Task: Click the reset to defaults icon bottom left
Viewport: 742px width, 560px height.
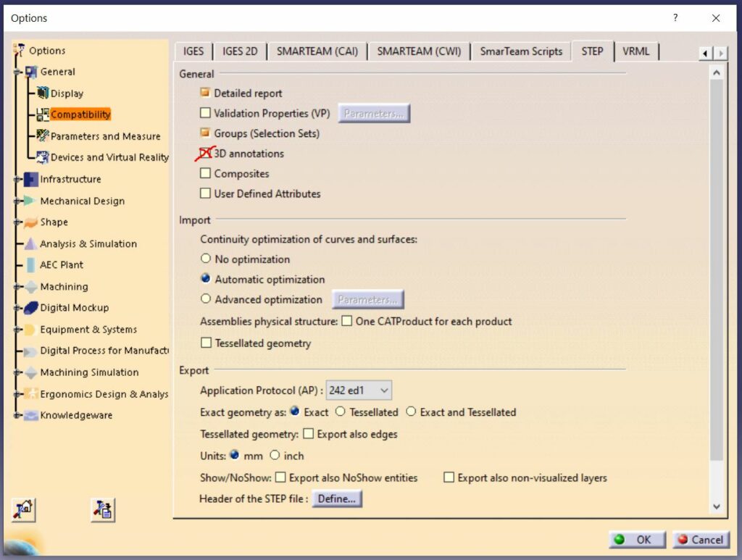Action: (24, 509)
